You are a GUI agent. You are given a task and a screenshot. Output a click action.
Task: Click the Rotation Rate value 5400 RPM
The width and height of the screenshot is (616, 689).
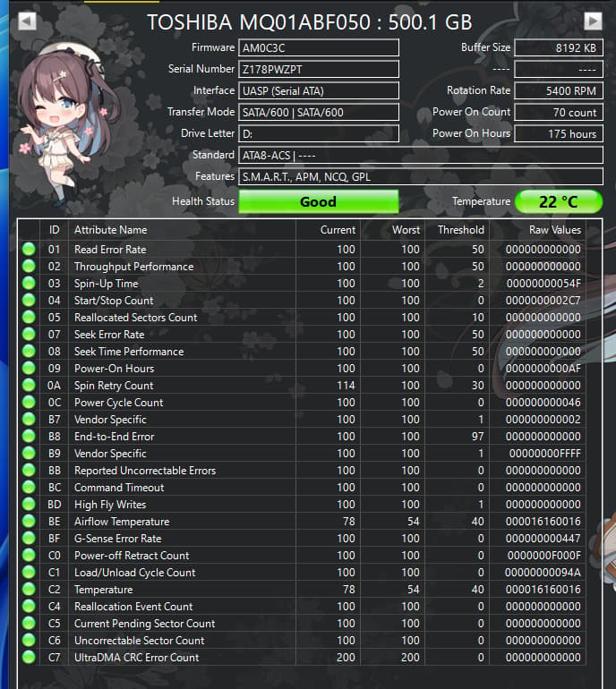pos(559,91)
